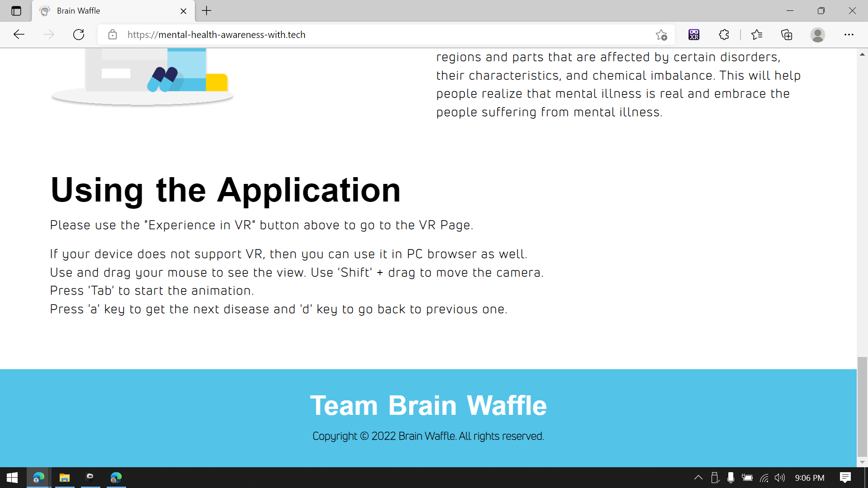The image size is (868, 488).
Task: Click the browser back arrow
Action: [19, 34]
